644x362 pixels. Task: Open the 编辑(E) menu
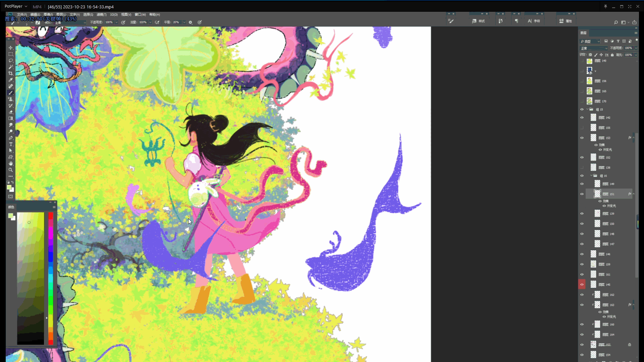[35, 15]
